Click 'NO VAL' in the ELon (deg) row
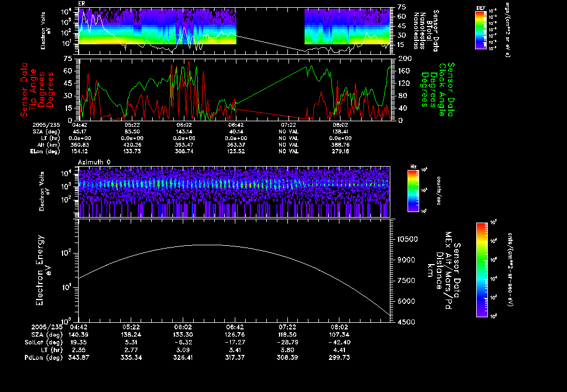This screenshot has height=392, width=567. [288, 151]
